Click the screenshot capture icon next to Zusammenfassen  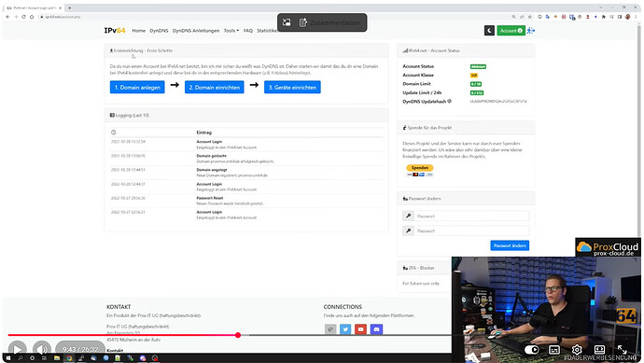287,22
